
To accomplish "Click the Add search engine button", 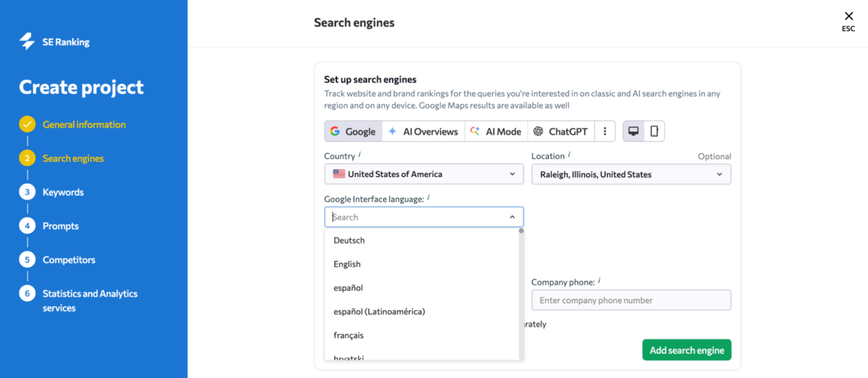I will pyautogui.click(x=686, y=350).
